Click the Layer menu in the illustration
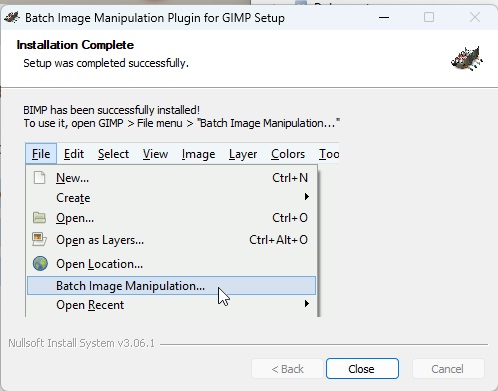 pos(243,154)
